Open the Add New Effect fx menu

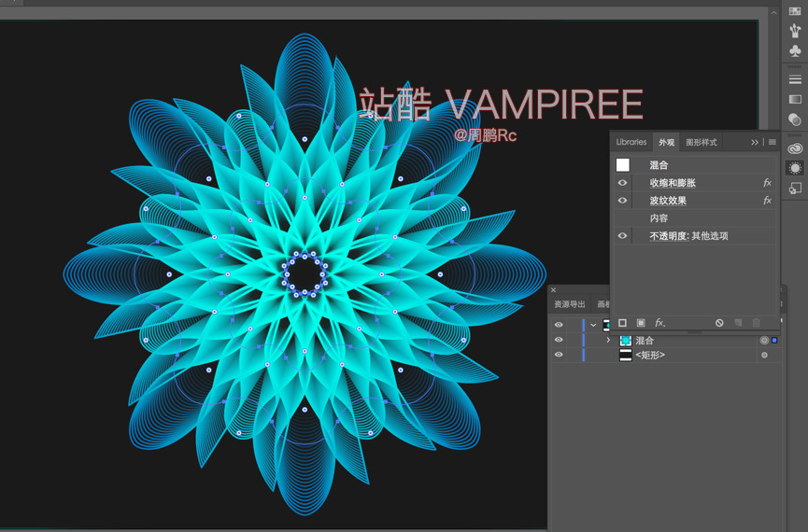coord(659,323)
